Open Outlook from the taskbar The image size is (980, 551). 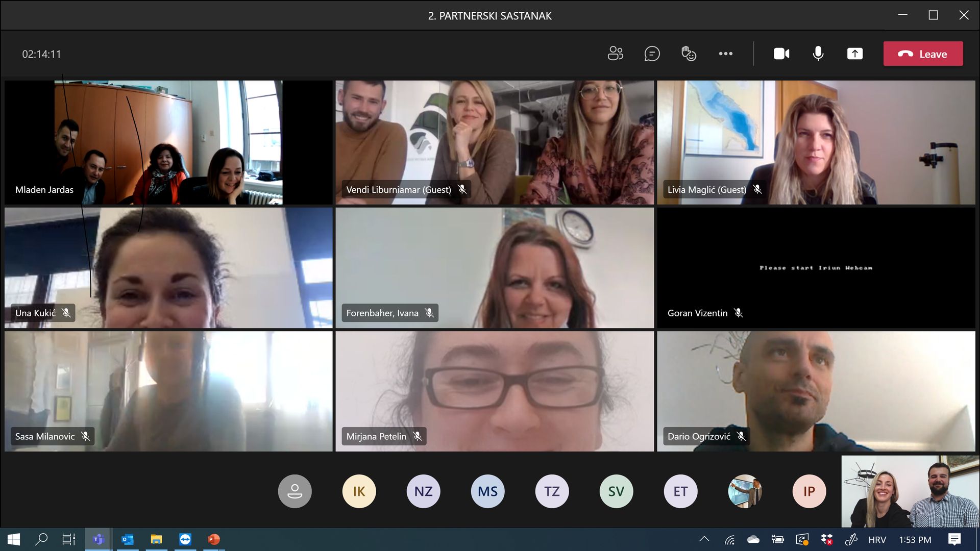tap(128, 539)
